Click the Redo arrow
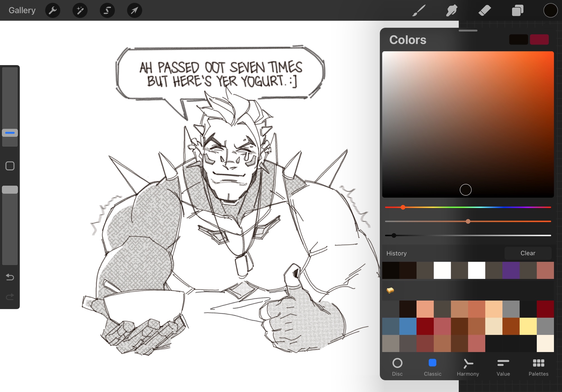Viewport: 562px width, 392px height. [10, 297]
